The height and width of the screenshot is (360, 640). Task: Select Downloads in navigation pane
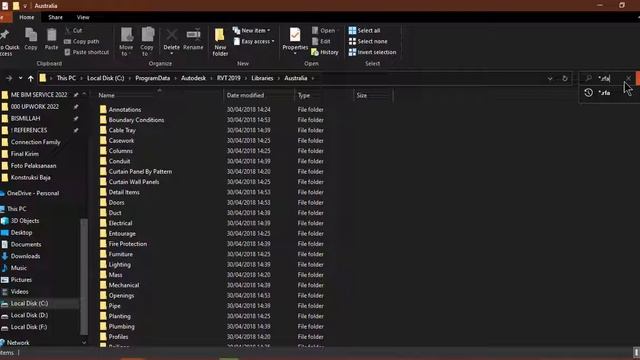(x=25, y=256)
